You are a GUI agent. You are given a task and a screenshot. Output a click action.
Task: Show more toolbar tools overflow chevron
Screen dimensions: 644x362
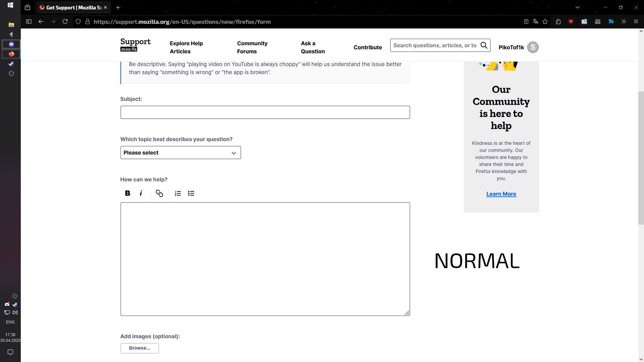click(624, 22)
